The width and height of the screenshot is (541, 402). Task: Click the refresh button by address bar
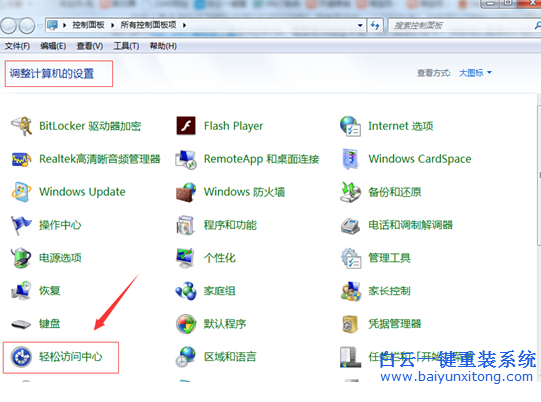coord(375,25)
